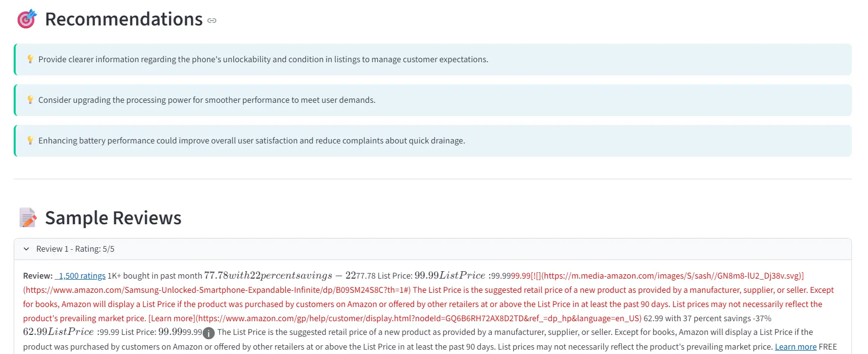868x354 pixels.
Task: Click the anchor link icon beside Recommendations
Action: tap(212, 21)
